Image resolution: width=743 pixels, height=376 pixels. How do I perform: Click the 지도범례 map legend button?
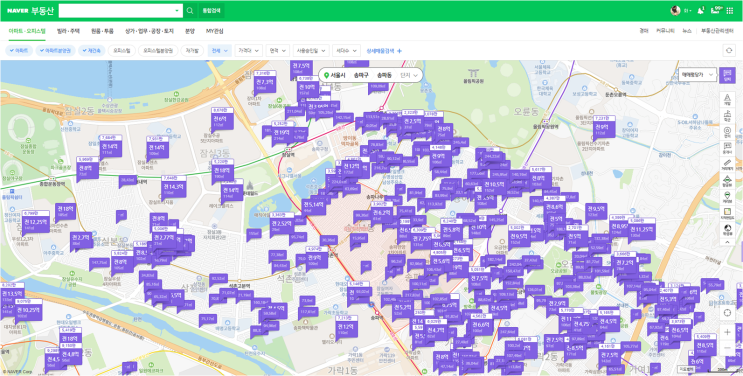click(x=686, y=368)
